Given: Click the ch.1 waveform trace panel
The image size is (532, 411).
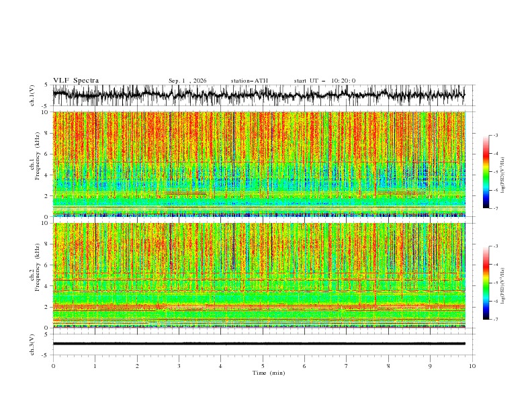Looking at the screenshot, I should pyautogui.click(x=259, y=95).
